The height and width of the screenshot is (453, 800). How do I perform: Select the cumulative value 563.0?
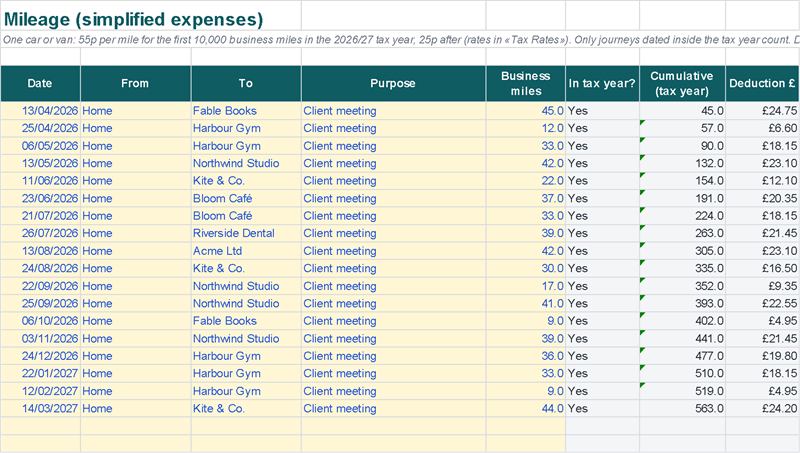click(x=682, y=409)
